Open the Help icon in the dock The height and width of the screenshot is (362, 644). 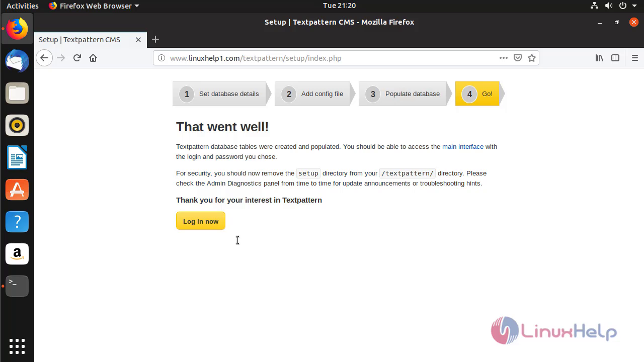(17, 222)
